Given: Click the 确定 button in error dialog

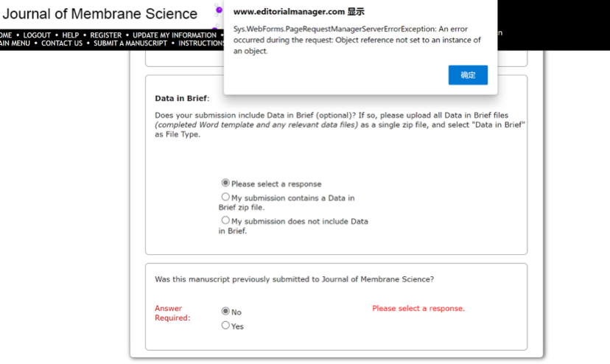Looking at the screenshot, I should click(468, 75).
